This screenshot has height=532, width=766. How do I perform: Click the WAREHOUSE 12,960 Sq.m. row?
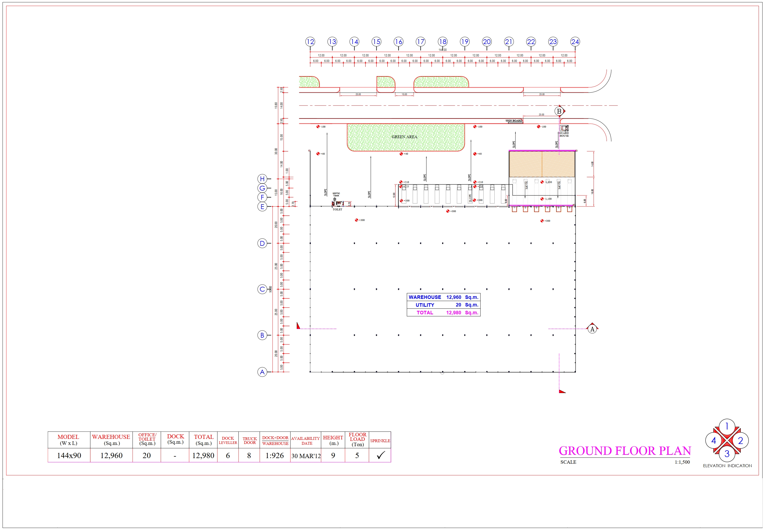(x=443, y=297)
